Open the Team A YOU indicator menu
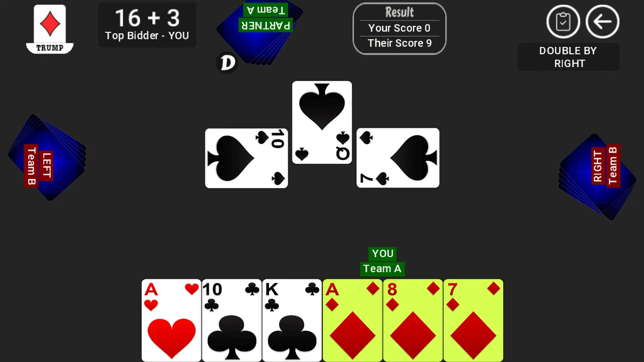This screenshot has height=362, width=644. [382, 261]
